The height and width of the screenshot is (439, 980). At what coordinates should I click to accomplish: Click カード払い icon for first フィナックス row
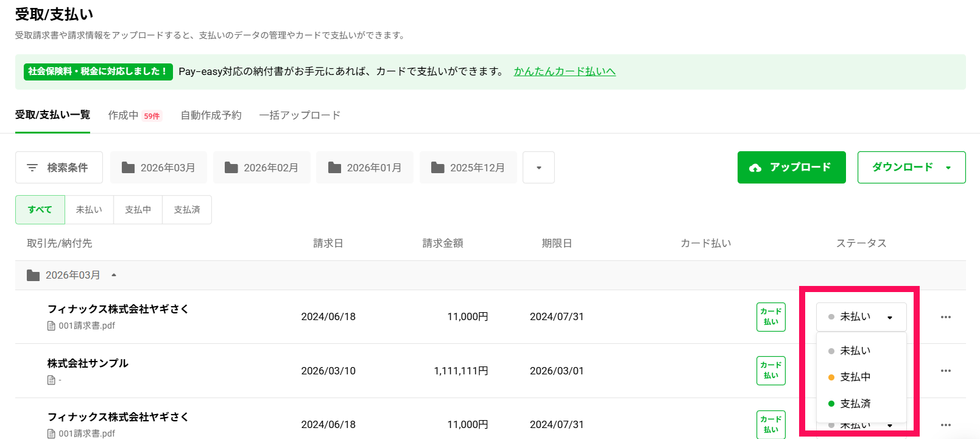(x=771, y=316)
